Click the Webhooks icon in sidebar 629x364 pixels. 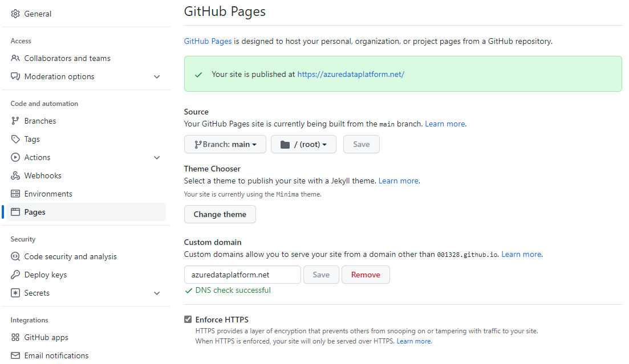coord(15,175)
